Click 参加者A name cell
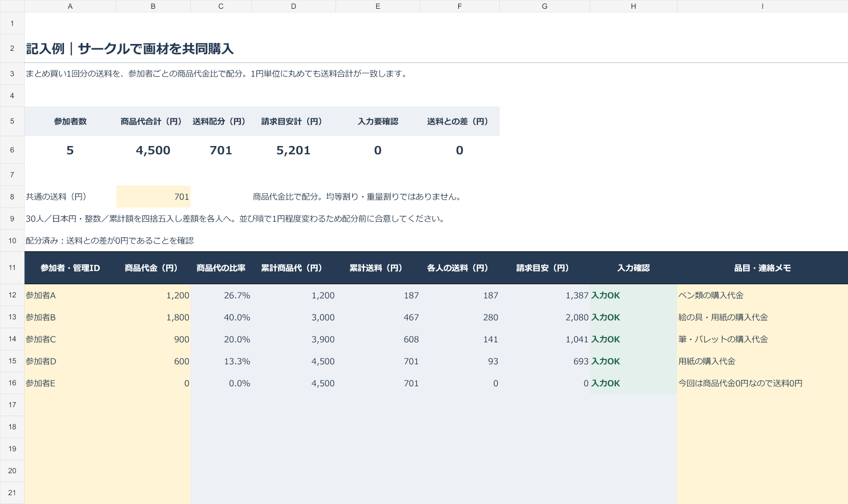 tap(70, 295)
